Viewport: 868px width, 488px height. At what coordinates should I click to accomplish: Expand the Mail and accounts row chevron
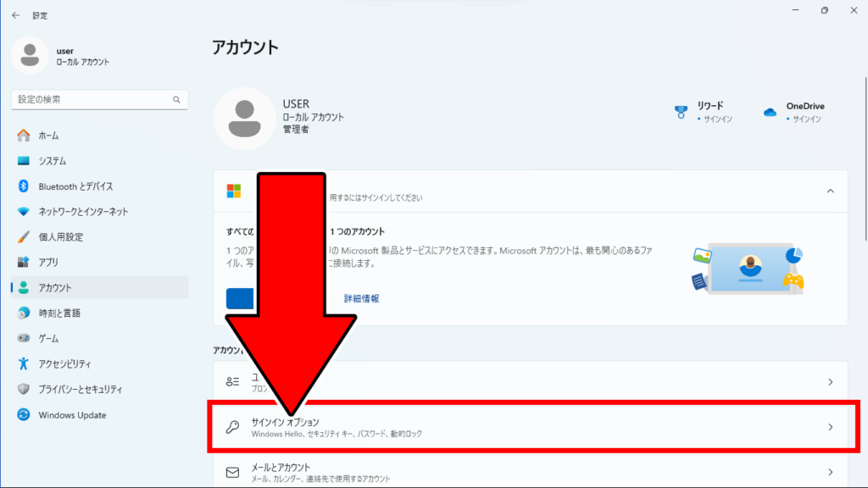click(x=831, y=472)
